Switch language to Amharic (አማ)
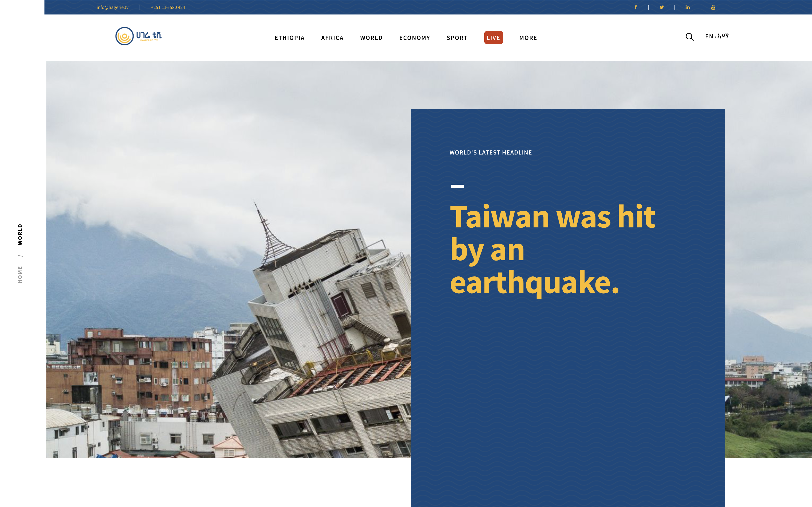The image size is (812, 507). 723,36
